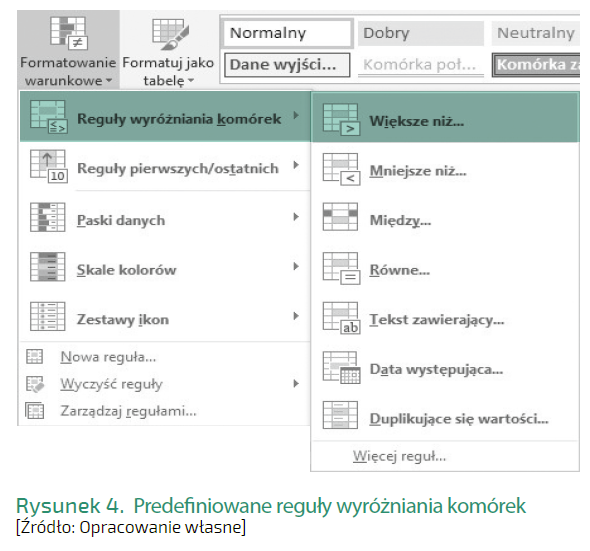Screen dimensions: 590x551
Task: Select the Większe niż greater-than icon
Action: click(341, 120)
